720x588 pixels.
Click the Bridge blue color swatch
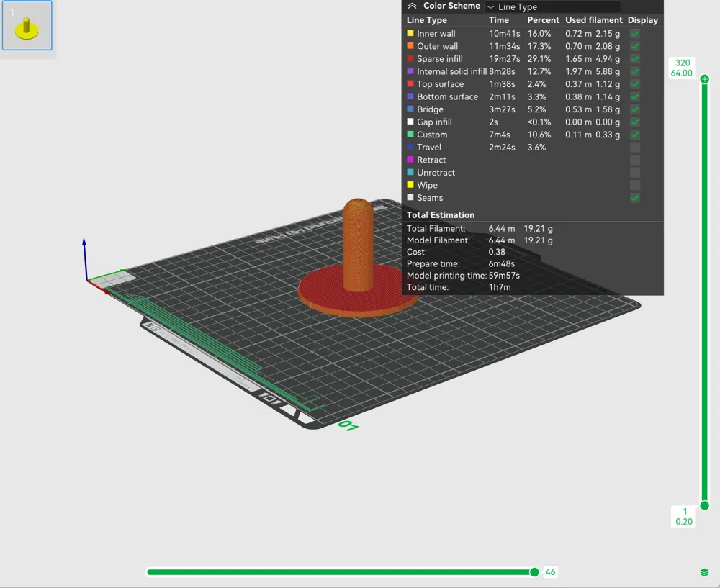coord(410,109)
